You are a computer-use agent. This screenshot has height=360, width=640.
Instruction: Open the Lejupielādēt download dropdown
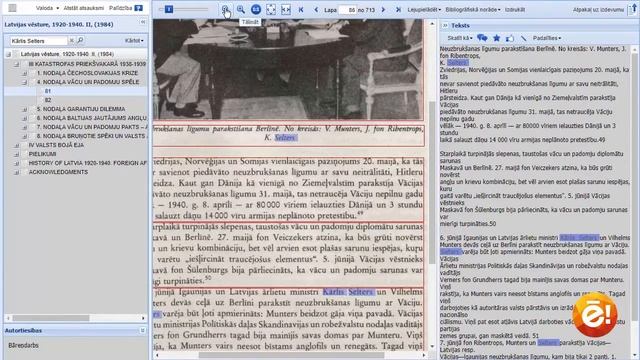[424, 9]
